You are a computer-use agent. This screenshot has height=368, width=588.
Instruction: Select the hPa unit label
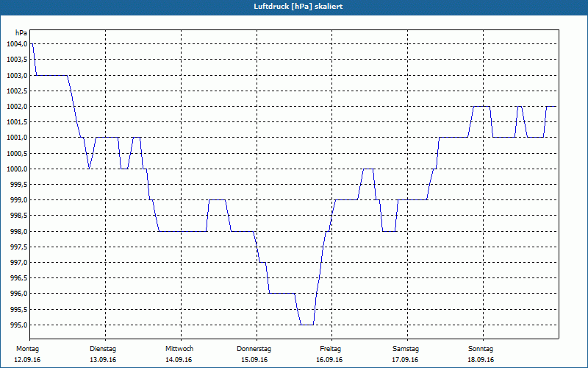click(x=21, y=33)
